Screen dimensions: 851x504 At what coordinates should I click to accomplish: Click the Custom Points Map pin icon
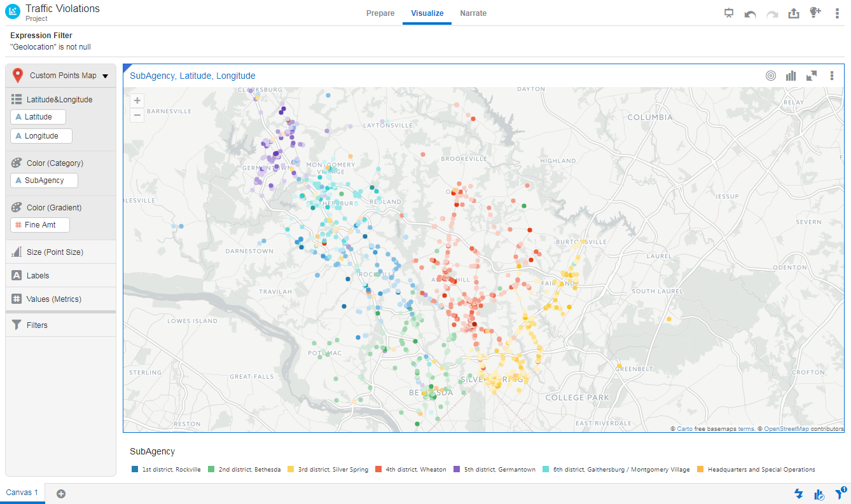(x=18, y=76)
